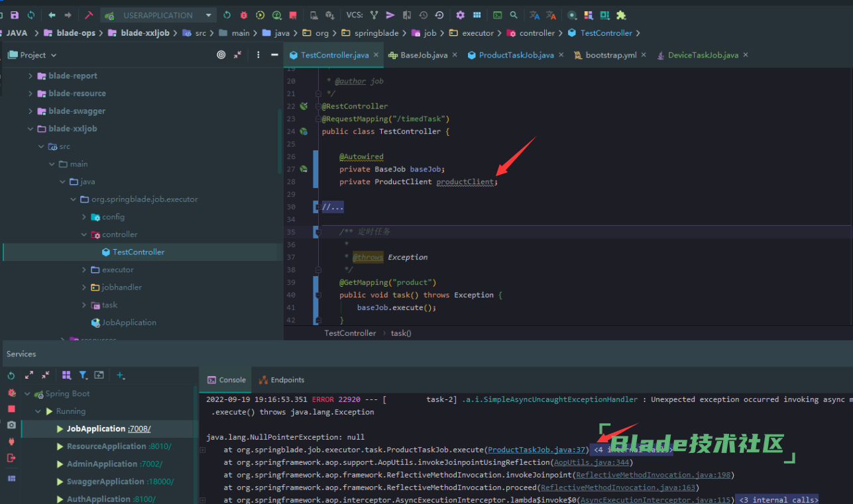The image size is (853, 504).
Task: Click the rerun icon in Services sidebar
Action: pyautogui.click(x=11, y=376)
